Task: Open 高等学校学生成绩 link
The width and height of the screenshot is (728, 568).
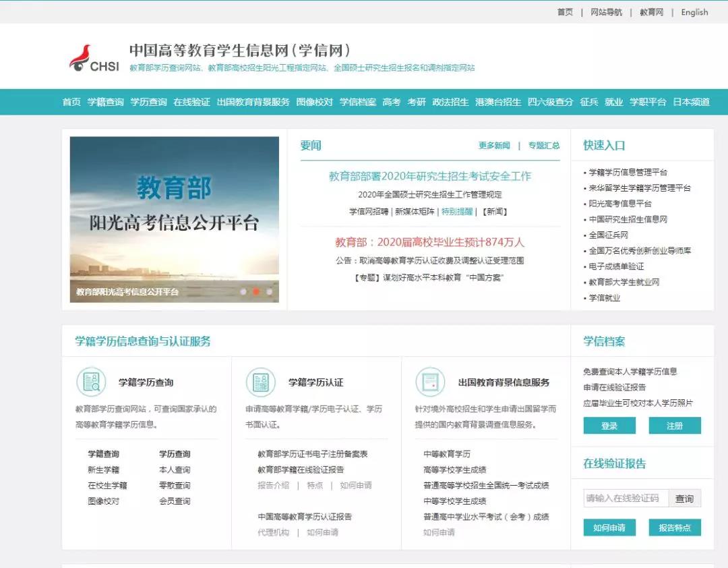Action: (x=454, y=470)
